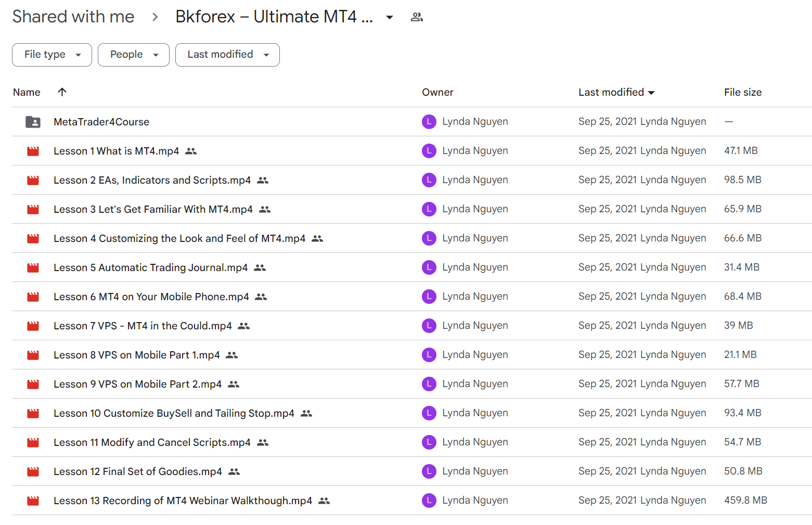Viewport: 812px width, 525px height.
Task: Click the Owner column header
Action: coord(437,92)
